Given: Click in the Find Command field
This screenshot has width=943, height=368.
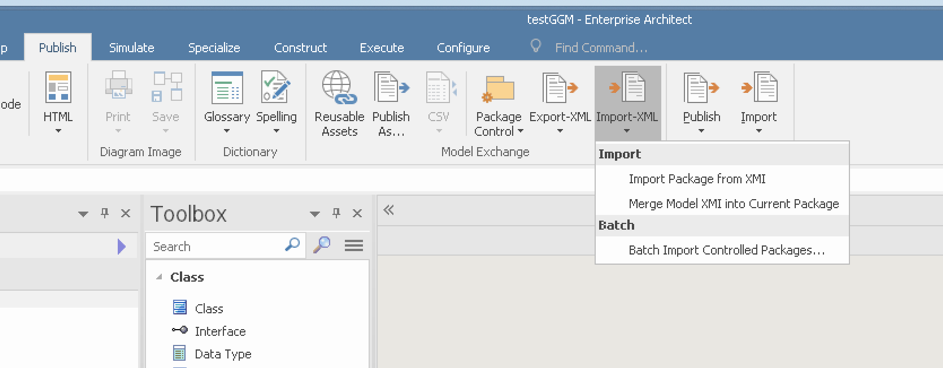Looking at the screenshot, I should coord(601,48).
